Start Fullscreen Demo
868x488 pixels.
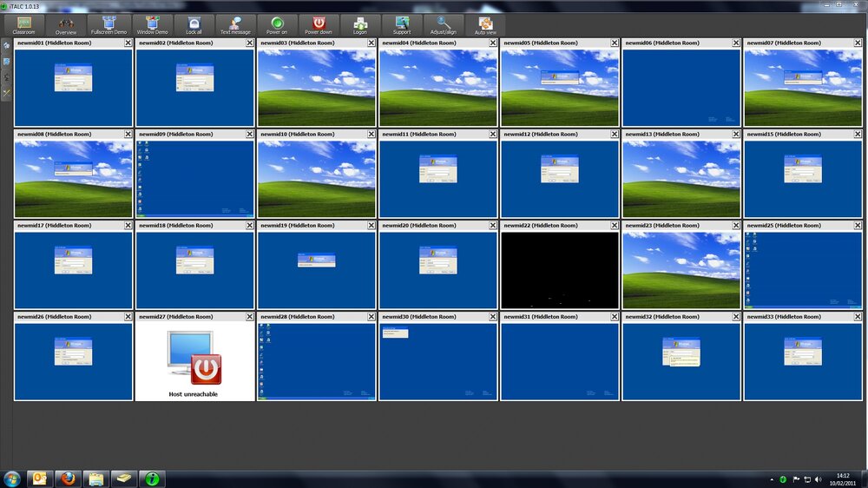[108, 25]
